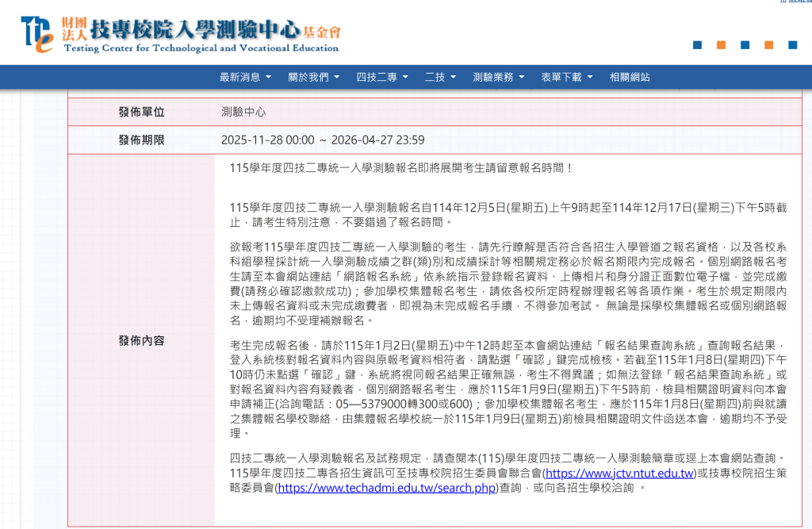Expand the 四技二專 navigation dropdown

point(382,77)
